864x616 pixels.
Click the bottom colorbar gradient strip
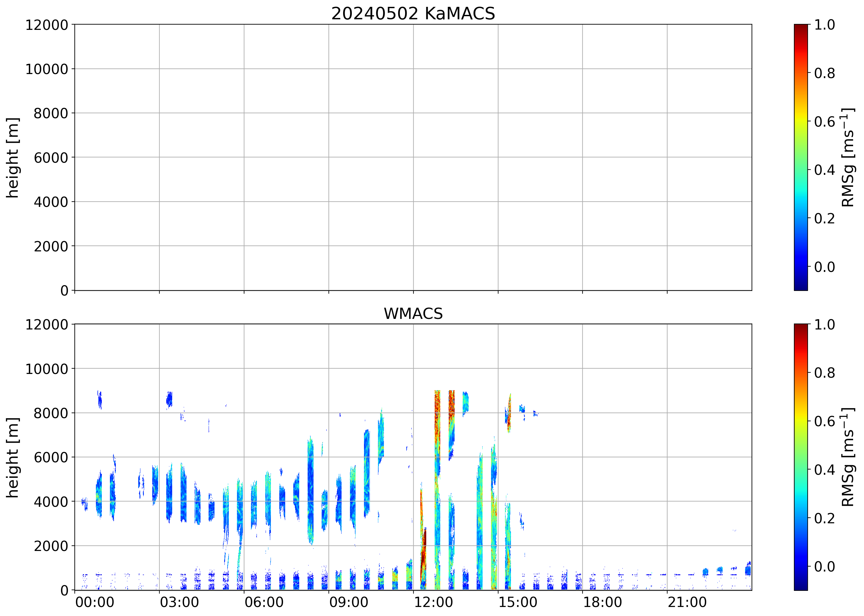point(800,457)
